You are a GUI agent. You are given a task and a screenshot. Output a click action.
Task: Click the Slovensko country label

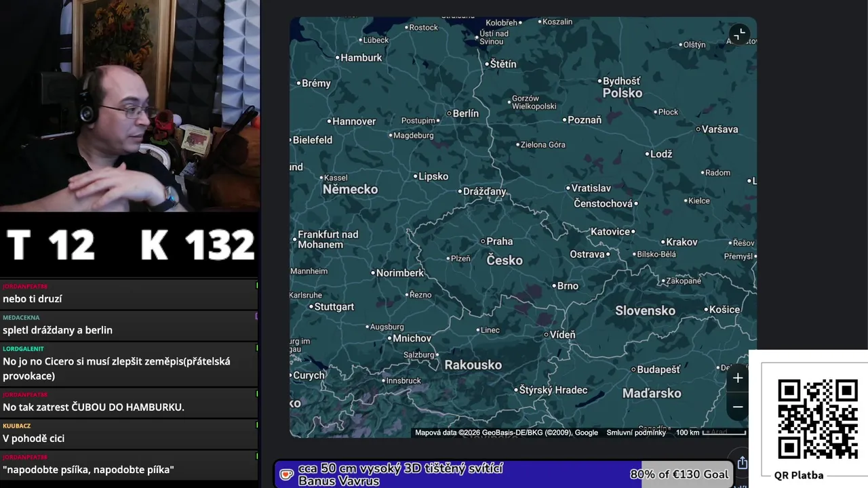pyautogui.click(x=645, y=311)
